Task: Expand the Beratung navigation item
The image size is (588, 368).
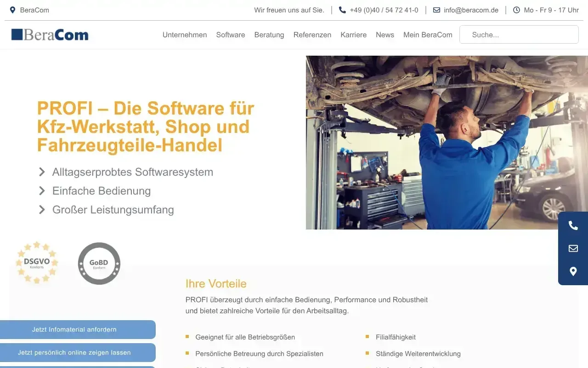Action: tap(269, 35)
